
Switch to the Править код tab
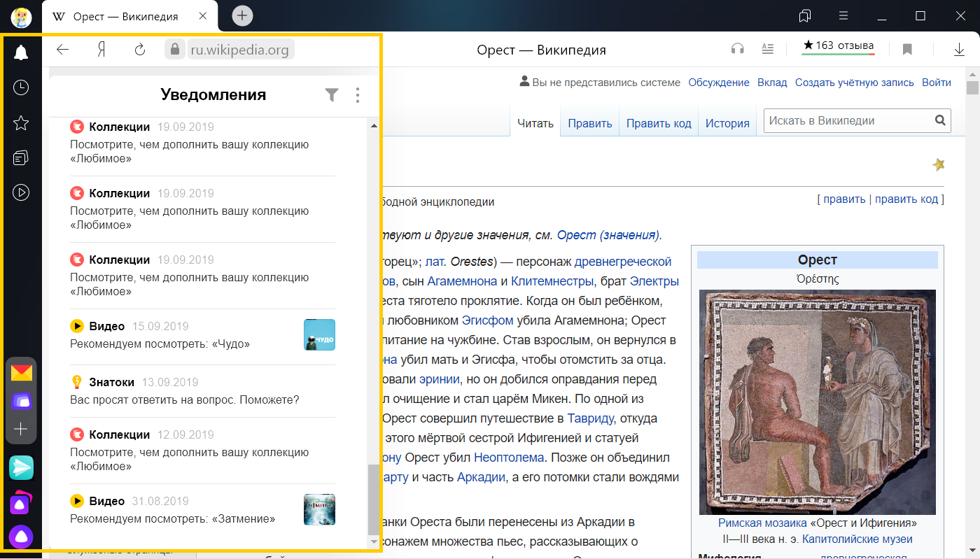[658, 123]
